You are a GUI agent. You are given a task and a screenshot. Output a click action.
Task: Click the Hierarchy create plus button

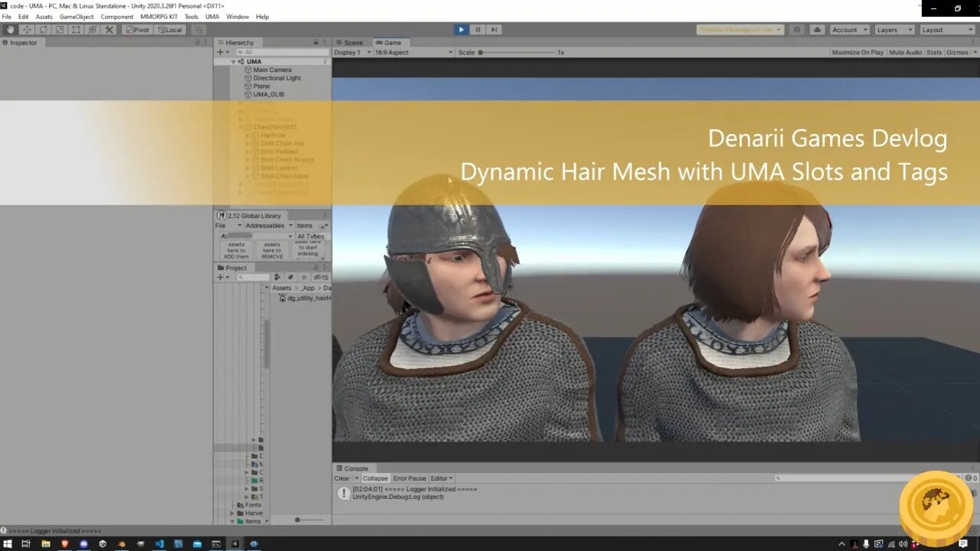click(x=222, y=52)
